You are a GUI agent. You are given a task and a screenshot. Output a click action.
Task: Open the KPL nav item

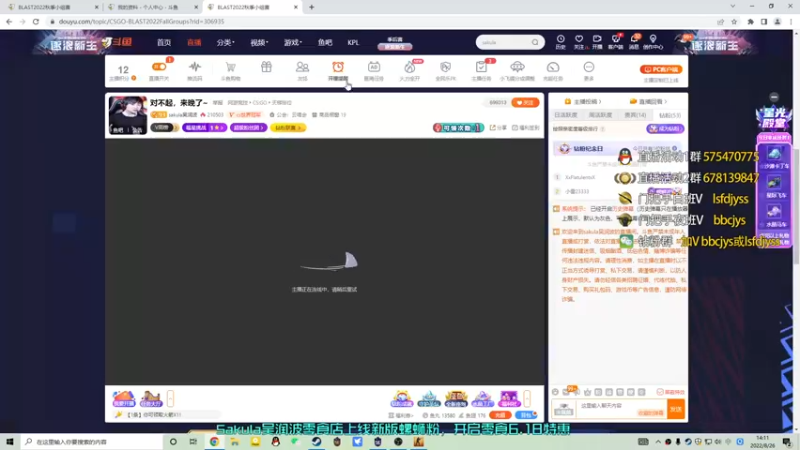point(353,42)
